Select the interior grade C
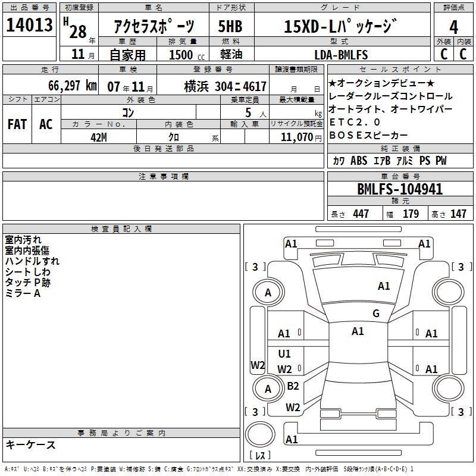Viewport: 476px width, 476px height. click(x=464, y=54)
